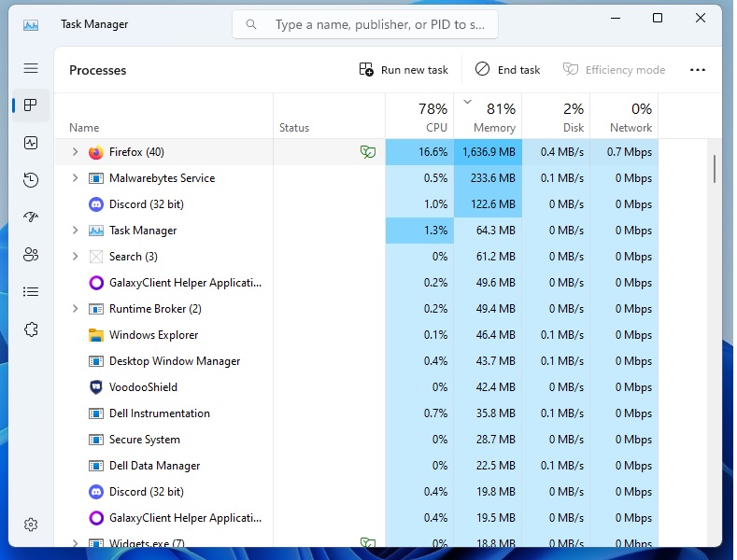The height and width of the screenshot is (560, 737).
Task: Select the Dell Instrumentation row
Action: click(x=356, y=413)
